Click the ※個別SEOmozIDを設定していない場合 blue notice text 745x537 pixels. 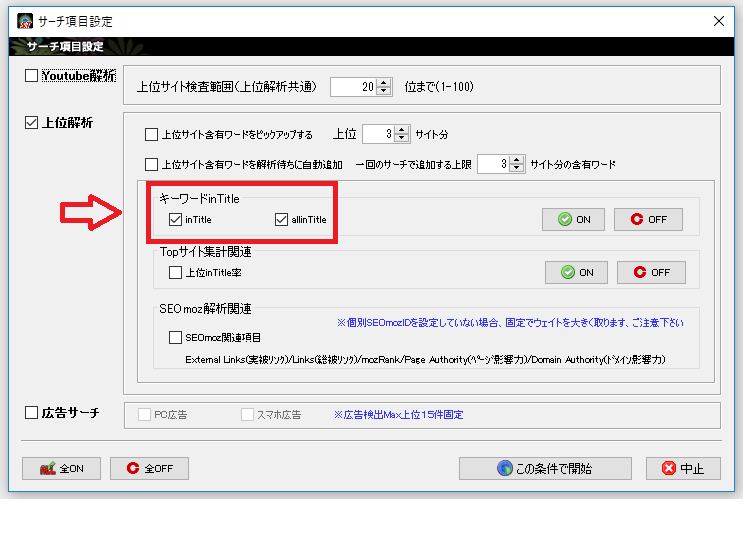510,323
